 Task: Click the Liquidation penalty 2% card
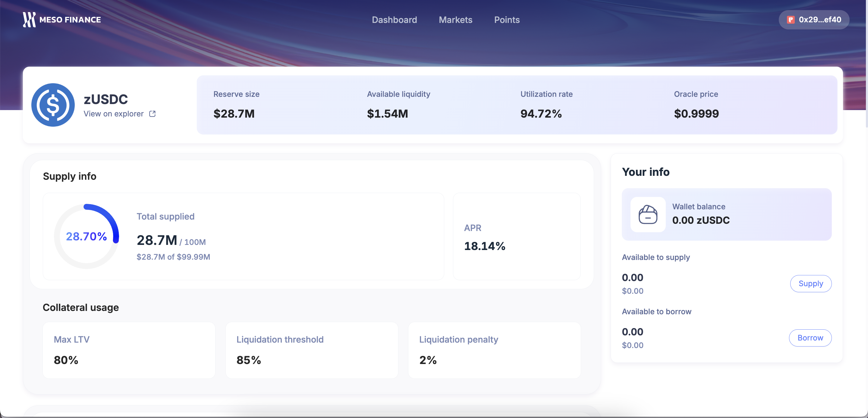click(x=494, y=350)
